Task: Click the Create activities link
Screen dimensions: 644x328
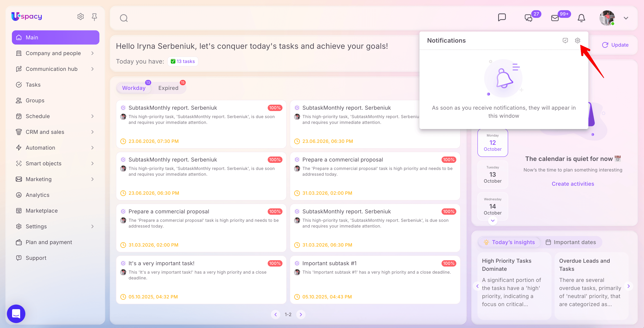Action: 573,184
